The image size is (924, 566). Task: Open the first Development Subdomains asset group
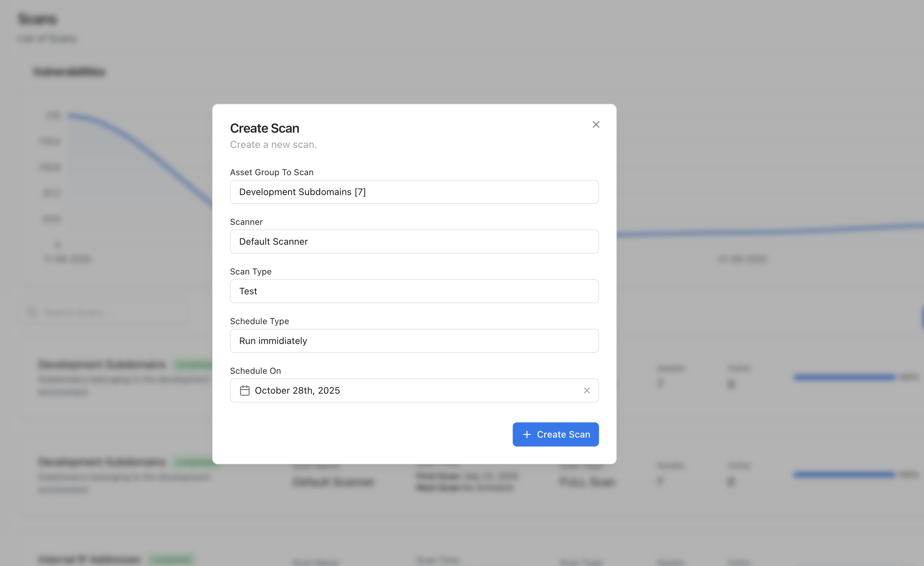pyautogui.click(x=101, y=364)
